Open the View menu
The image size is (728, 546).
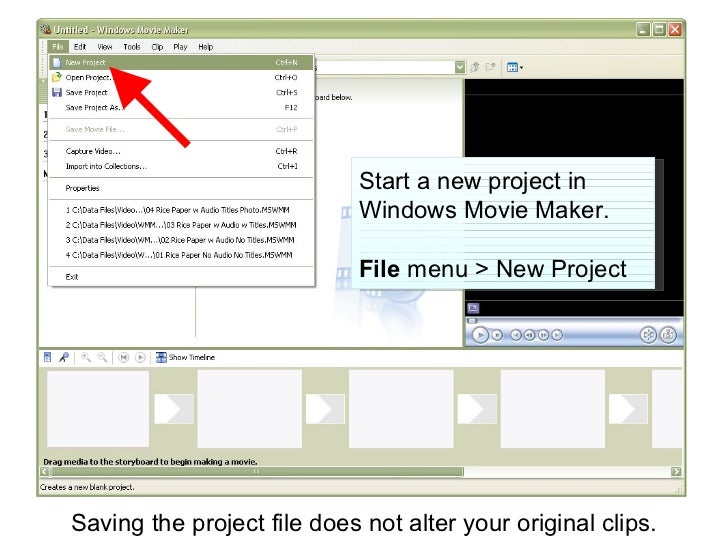pos(105,47)
